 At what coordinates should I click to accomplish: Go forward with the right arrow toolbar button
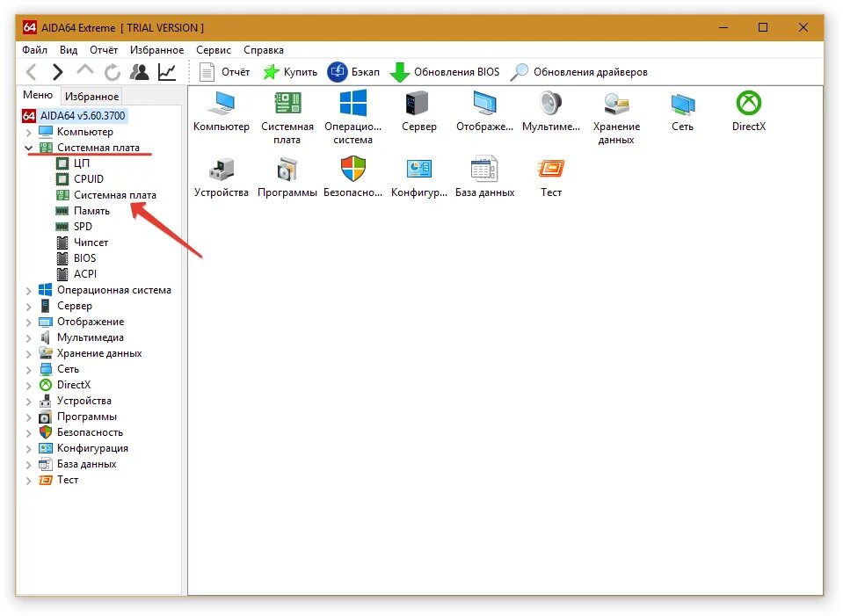tap(57, 71)
